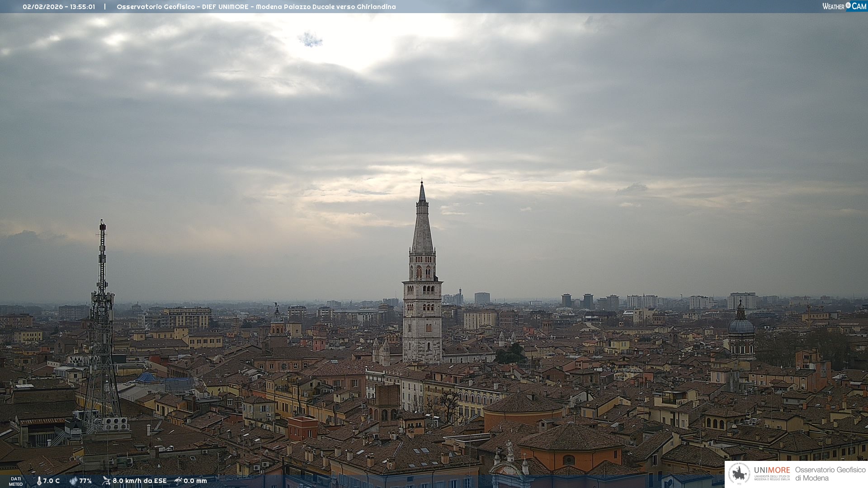Viewport: 868px width, 488px height.
Task: Click the DATI METEO label
Action: (x=16, y=481)
